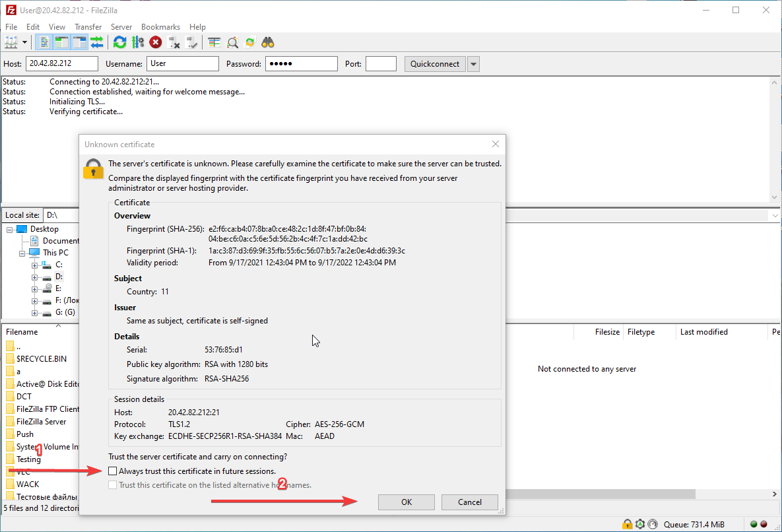Open the Bookmarks menu

pos(160,27)
